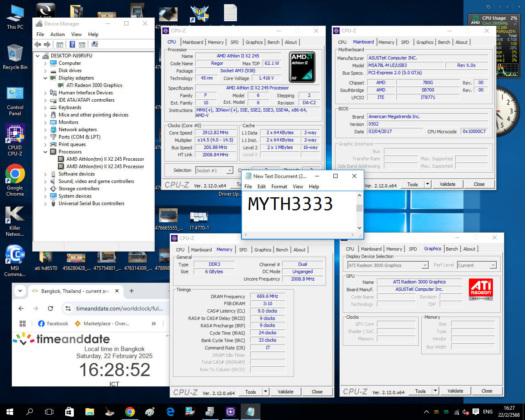The width and height of the screenshot is (525, 420).
Task: Expand the Network adapters node
Action: tap(45, 130)
